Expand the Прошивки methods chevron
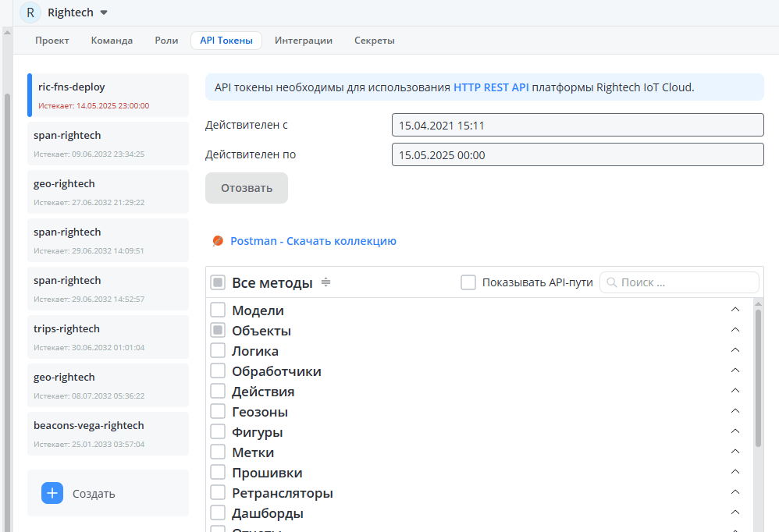The height and width of the screenshot is (532, 779). pyautogui.click(x=735, y=473)
